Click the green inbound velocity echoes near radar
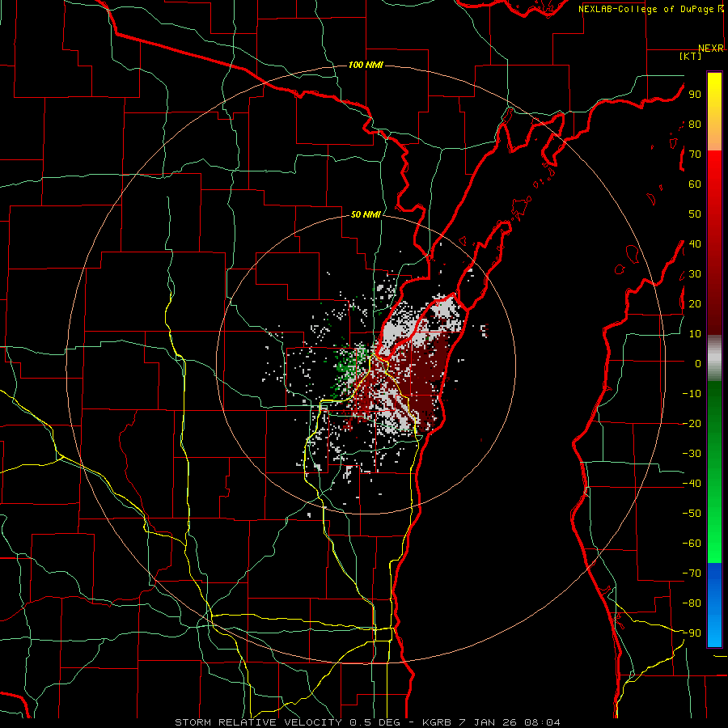 pos(347,366)
